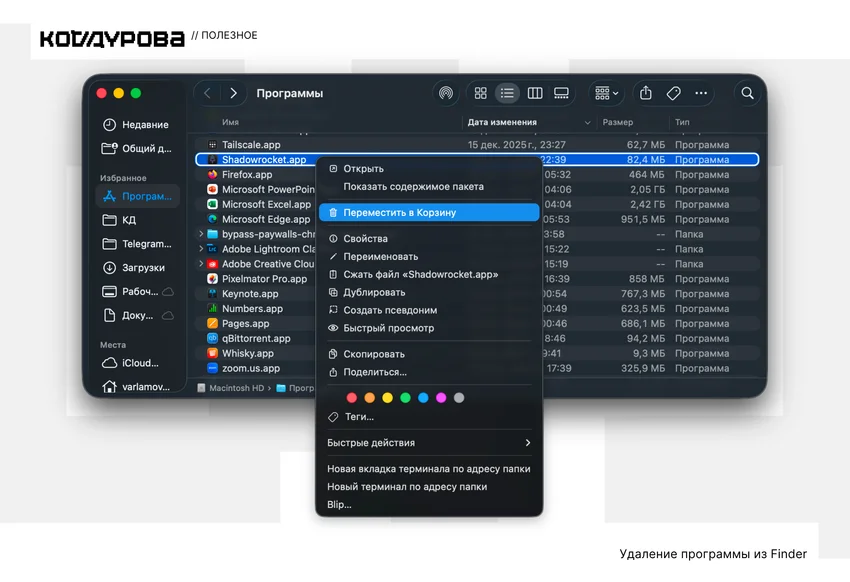850x582 pixels.
Task: Choose Blip… from the context menu
Action: [429, 505]
